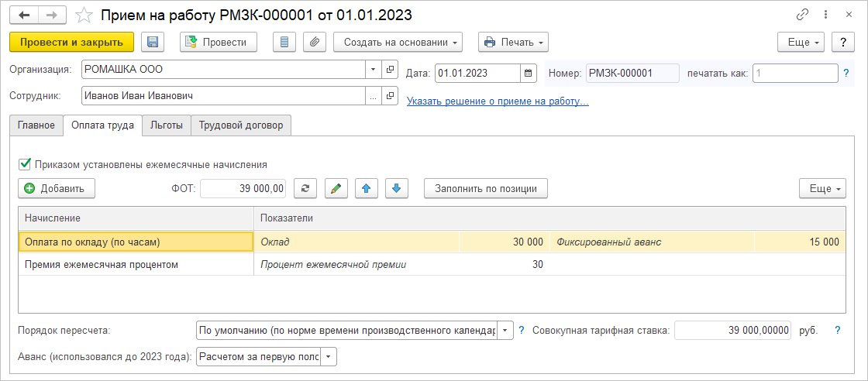
Task: Click the Провести и закрыть button
Action: click(71, 42)
